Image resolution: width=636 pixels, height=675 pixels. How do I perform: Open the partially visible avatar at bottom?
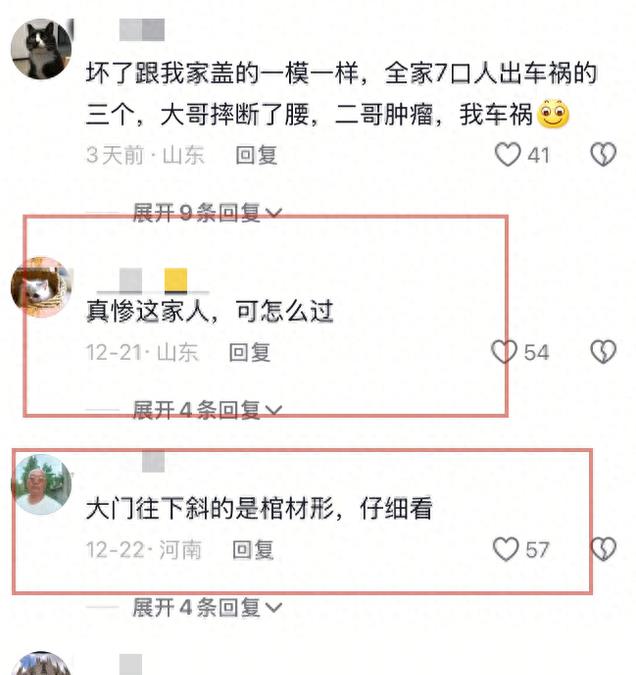click(x=41, y=663)
